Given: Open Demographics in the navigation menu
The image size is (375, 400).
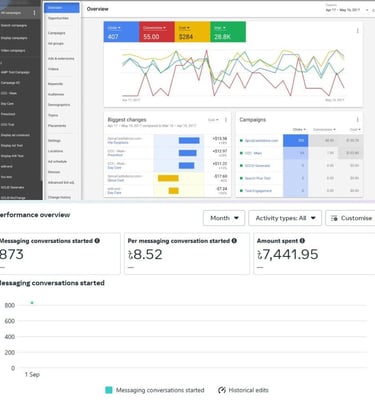Looking at the screenshot, I should point(59,105).
